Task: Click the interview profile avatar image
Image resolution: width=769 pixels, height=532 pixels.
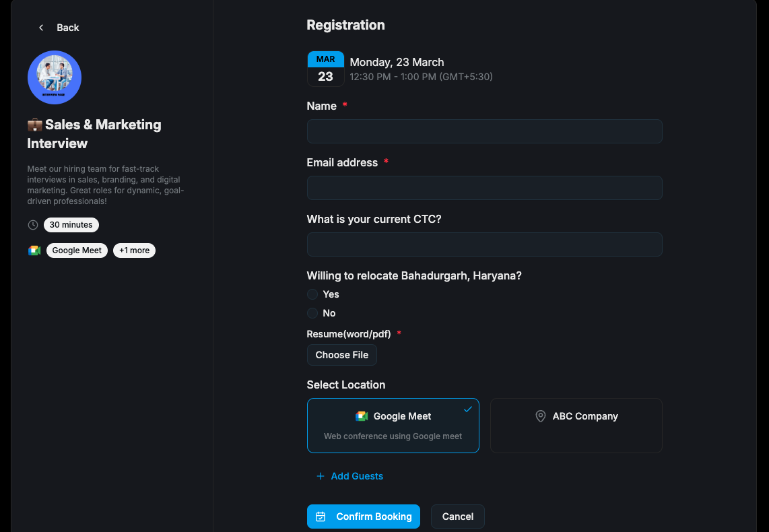Action: [x=55, y=77]
